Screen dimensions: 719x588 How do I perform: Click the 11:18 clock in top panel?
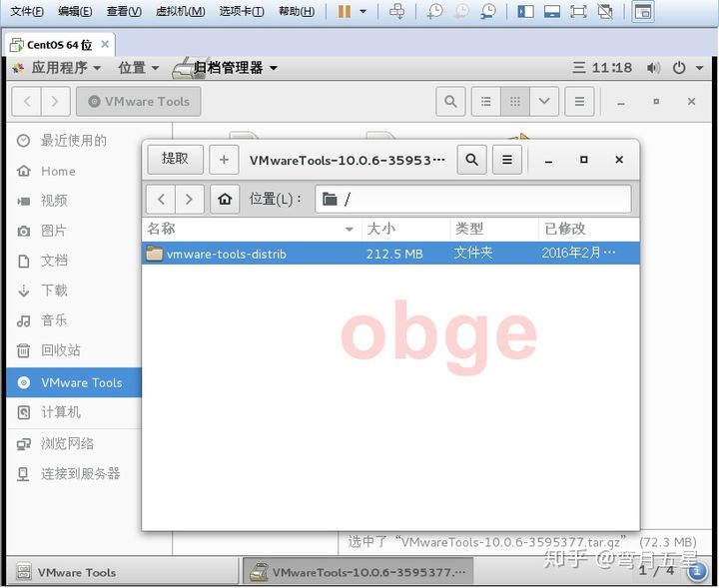point(612,68)
